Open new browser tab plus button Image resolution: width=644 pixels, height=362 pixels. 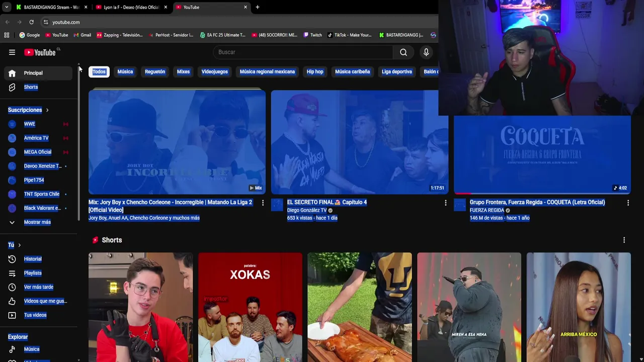(257, 7)
